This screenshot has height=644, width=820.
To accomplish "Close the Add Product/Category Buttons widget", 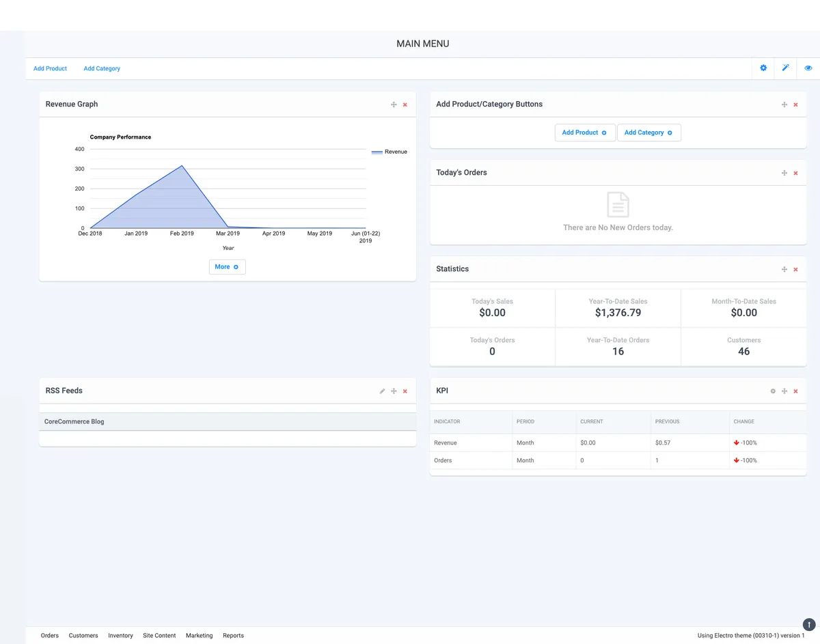I will [795, 104].
